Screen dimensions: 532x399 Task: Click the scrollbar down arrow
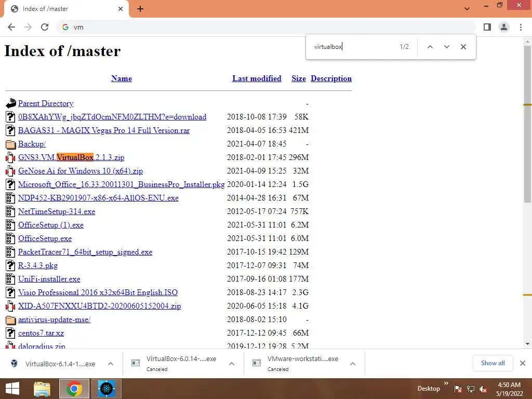(527, 344)
